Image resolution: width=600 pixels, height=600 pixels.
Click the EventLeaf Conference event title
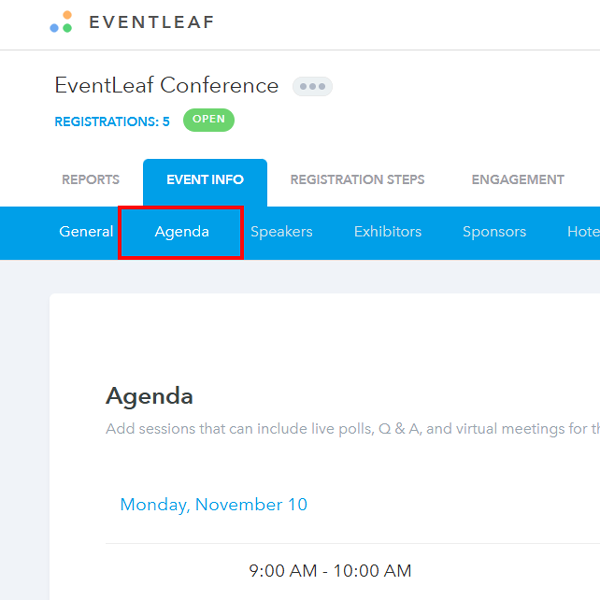click(167, 85)
